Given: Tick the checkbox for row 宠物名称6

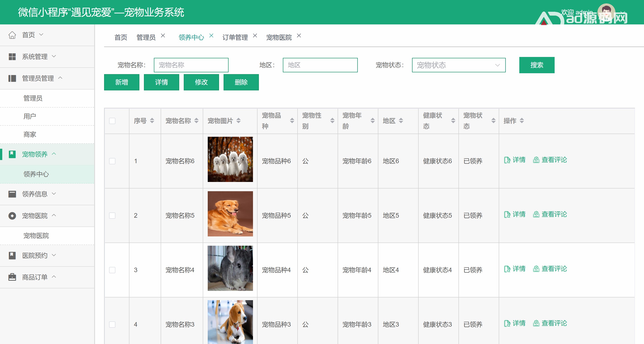Looking at the screenshot, I should click(112, 161).
